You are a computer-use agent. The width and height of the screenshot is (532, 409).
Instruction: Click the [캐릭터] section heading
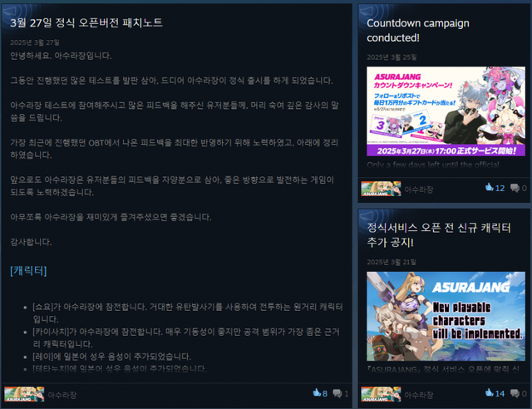[28, 271]
